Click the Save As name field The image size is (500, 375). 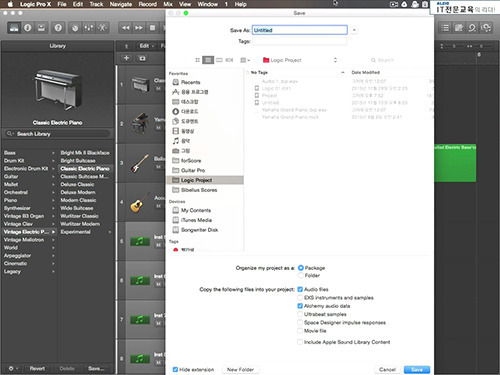[x=300, y=30]
